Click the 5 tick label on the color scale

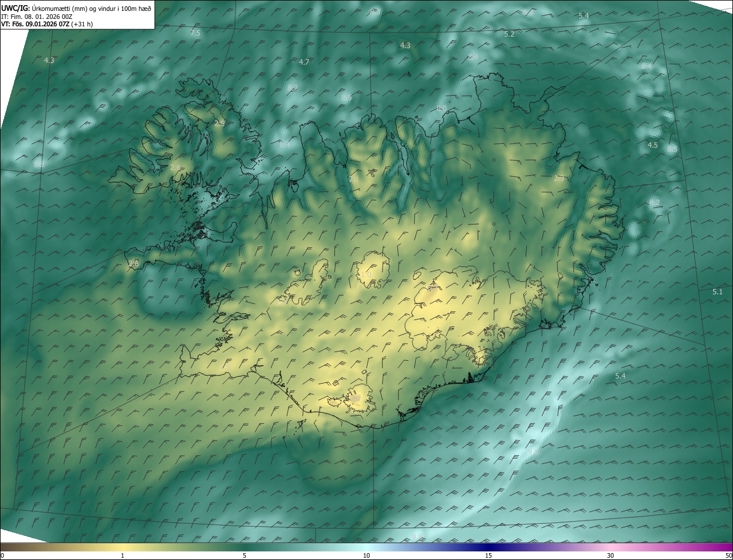coord(245,555)
